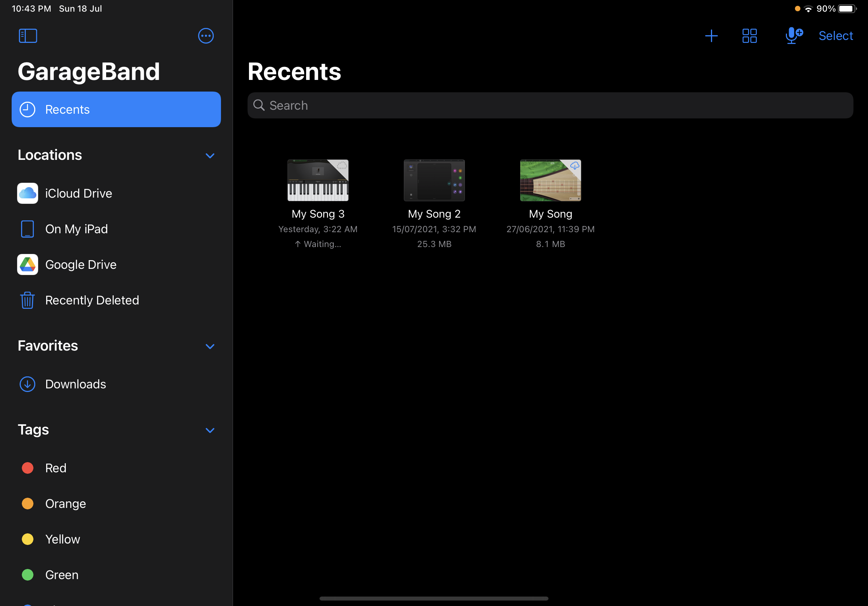Tap the 10:43 PM clock in status bar
The width and height of the screenshot is (868, 606).
[31, 9]
